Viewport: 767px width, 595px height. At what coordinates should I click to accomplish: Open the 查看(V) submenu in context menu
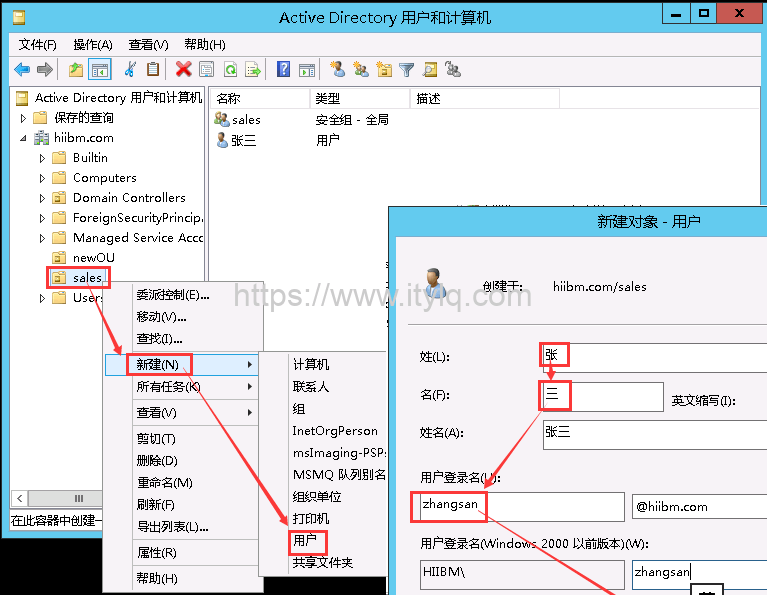183,412
